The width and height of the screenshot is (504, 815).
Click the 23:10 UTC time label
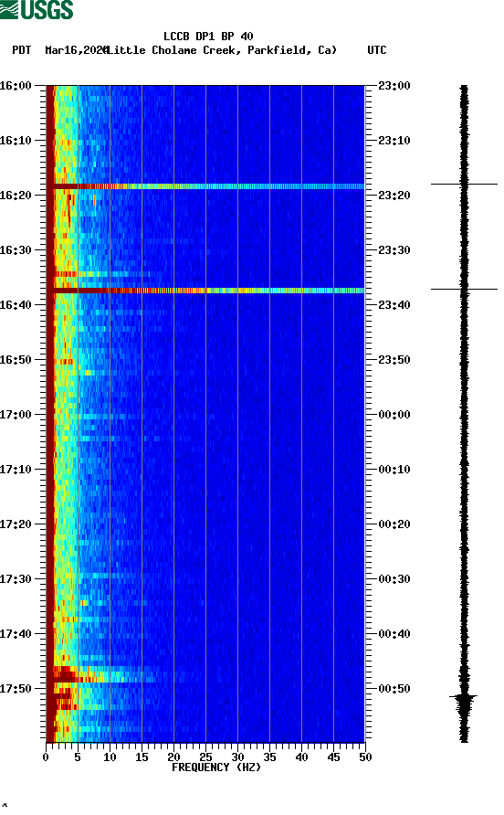(394, 141)
